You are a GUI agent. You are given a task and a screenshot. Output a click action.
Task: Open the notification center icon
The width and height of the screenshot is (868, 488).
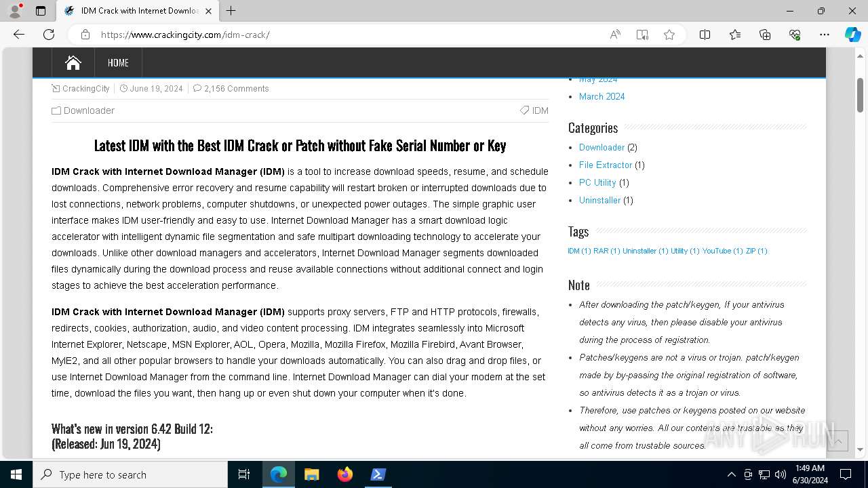tap(846, 474)
